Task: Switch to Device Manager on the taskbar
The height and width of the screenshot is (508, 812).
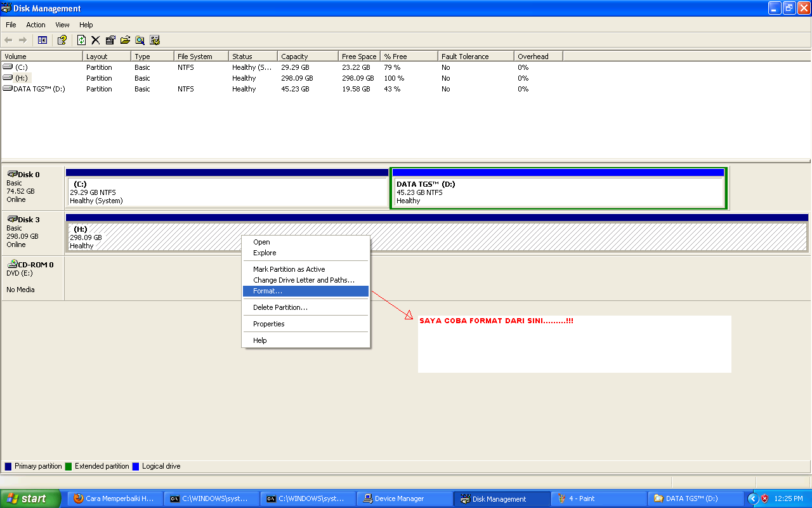Action: tap(404, 498)
